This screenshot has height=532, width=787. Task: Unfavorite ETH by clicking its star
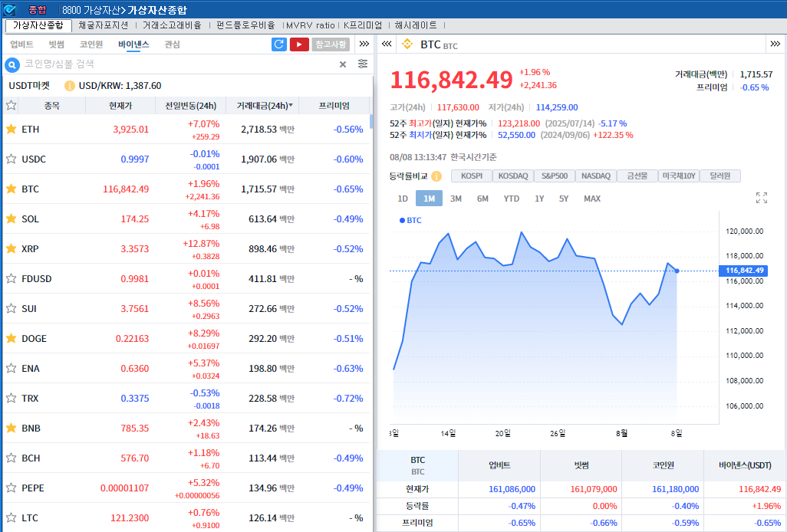[x=12, y=130]
